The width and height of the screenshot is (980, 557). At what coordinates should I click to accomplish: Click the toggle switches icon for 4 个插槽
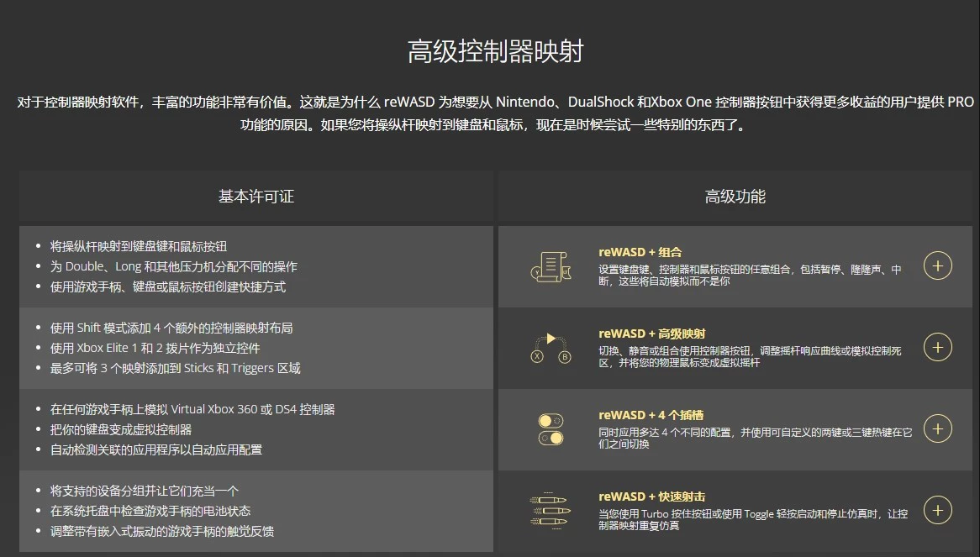coord(551,429)
